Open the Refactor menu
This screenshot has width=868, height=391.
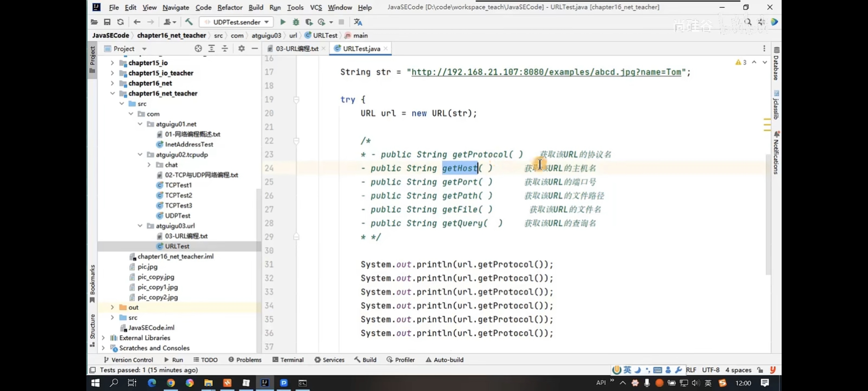pyautogui.click(x=229, y=7)
